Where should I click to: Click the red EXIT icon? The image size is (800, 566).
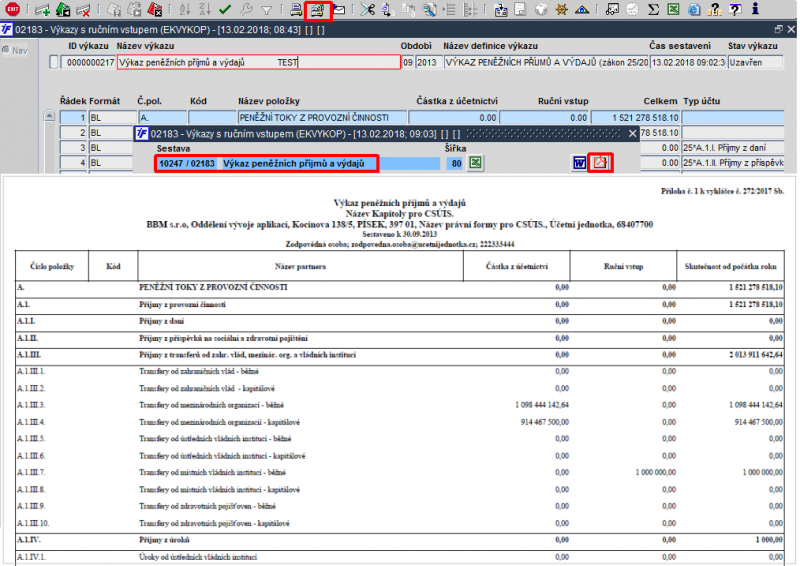pyautogui.click(x=12, y=11)
